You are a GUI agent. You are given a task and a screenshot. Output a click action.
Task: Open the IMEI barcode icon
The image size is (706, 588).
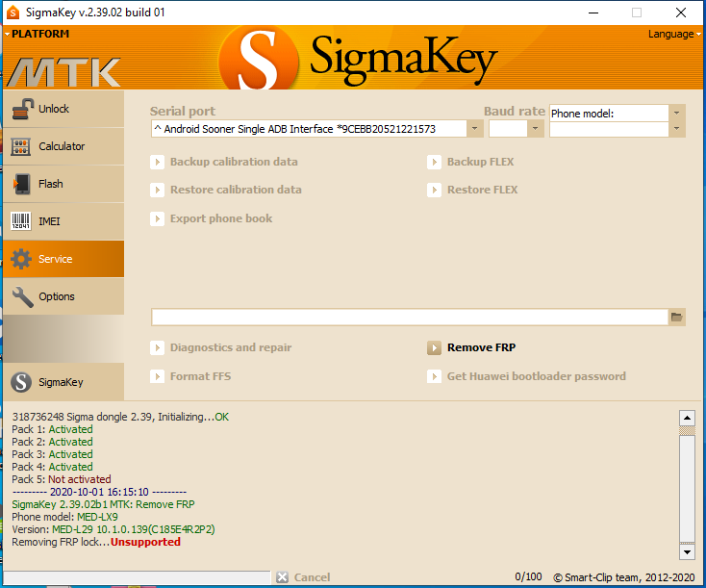click(x=21, y=221)
